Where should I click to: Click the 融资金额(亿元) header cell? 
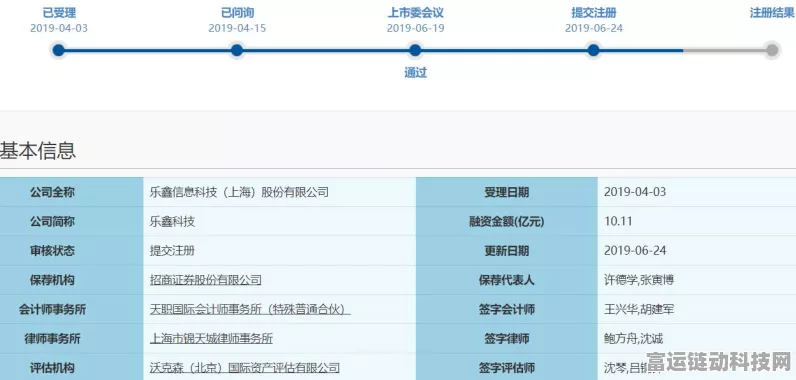point(507,221)
